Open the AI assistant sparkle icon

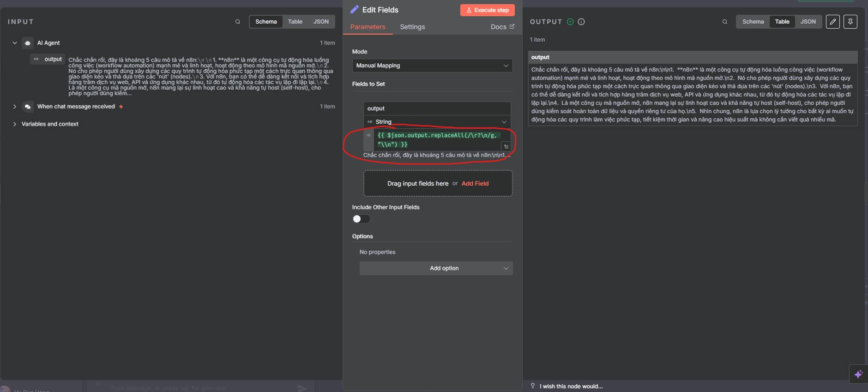point(858,374)
